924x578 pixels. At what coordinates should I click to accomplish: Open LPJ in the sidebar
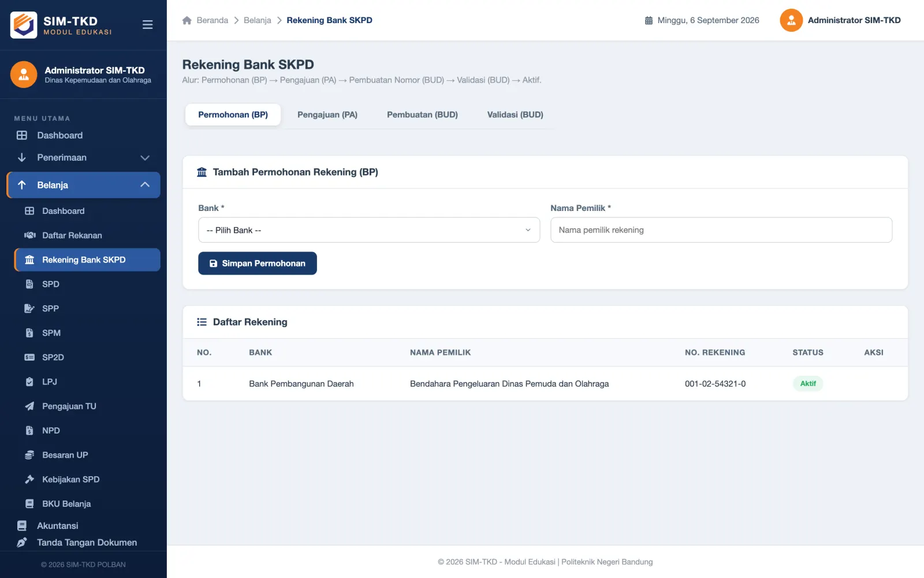87,381
